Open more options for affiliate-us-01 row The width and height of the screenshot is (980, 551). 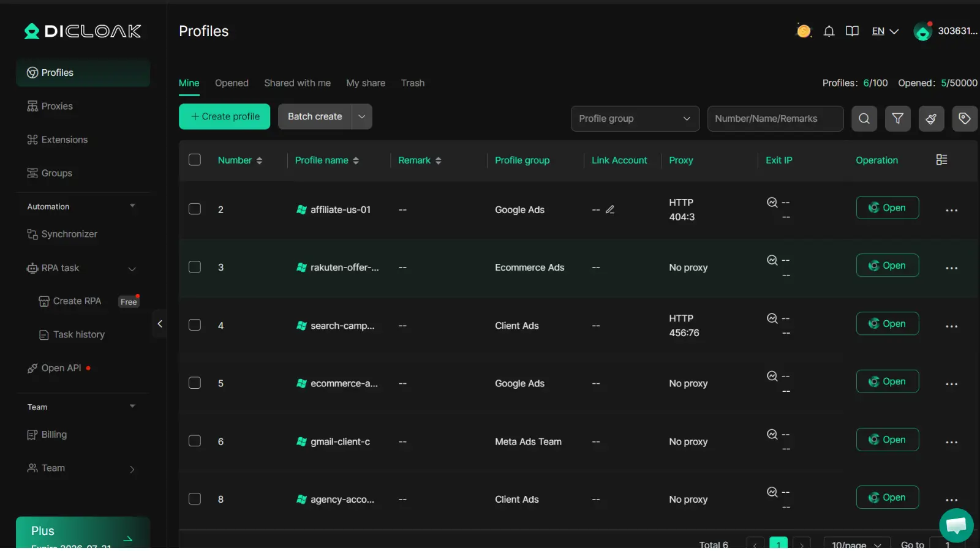point(951,210)
